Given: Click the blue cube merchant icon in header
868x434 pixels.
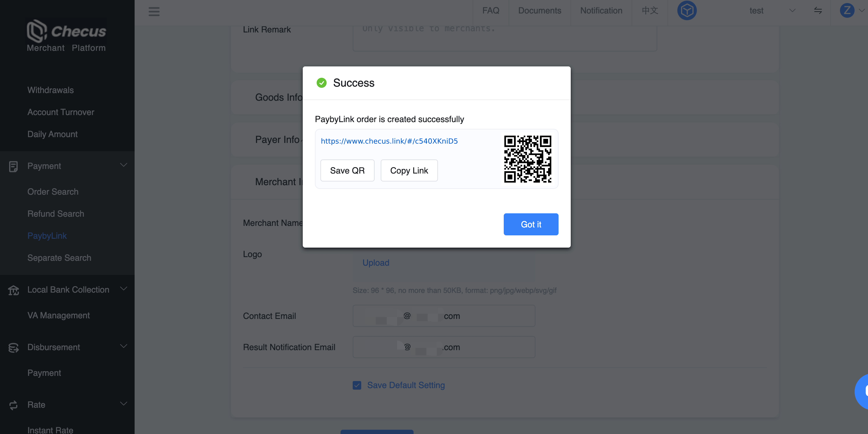Looking at the screenshot, I should 687,11.
